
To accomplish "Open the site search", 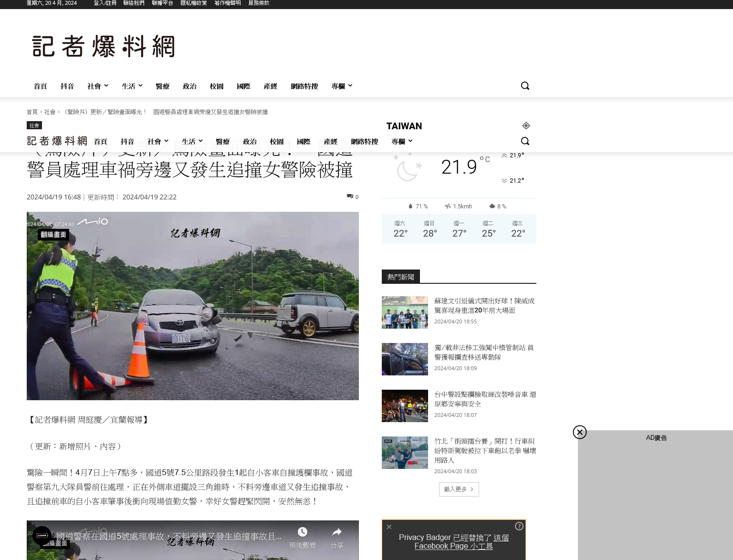I will pos(525,85).
